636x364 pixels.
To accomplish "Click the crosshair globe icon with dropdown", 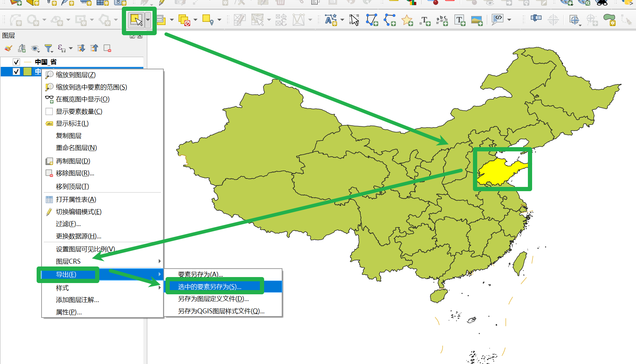I will (574, 20).
